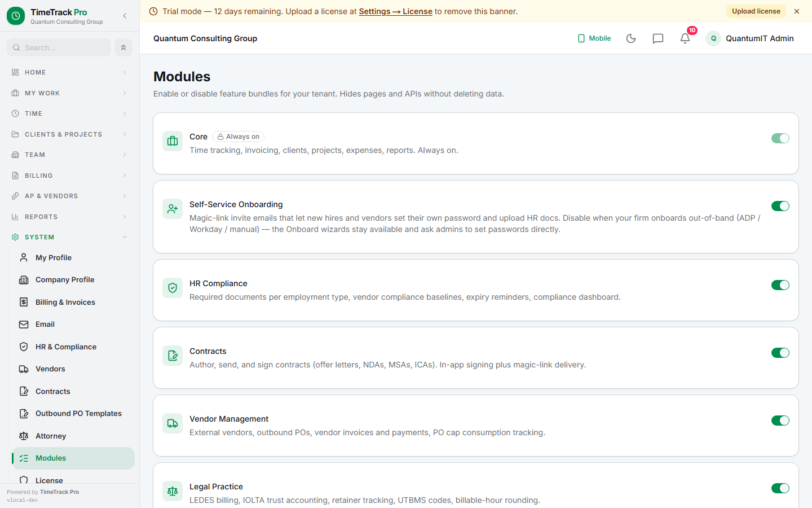Open My Profile settings page
Viewport: 812px width, 508px height.
(73, 257)
